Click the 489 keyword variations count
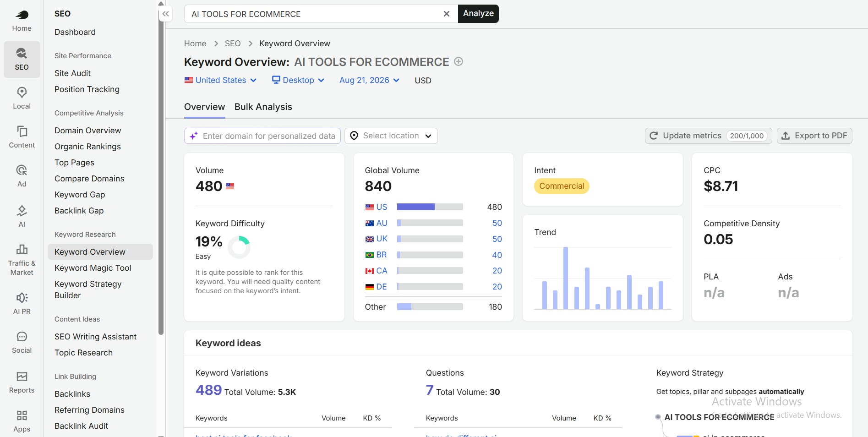The width and height of the screenshot is (868, 437). click(208, 390)
